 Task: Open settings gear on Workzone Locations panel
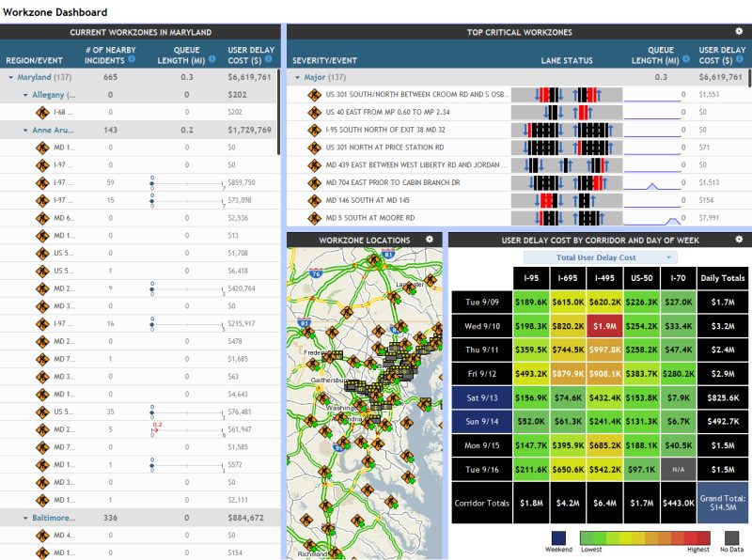tap(431, 240)
